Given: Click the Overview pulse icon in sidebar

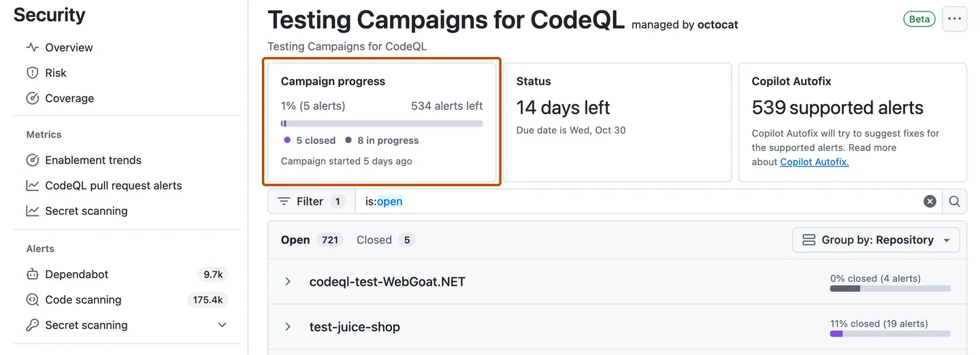Looking at the screenshot, I should (32, 48).
